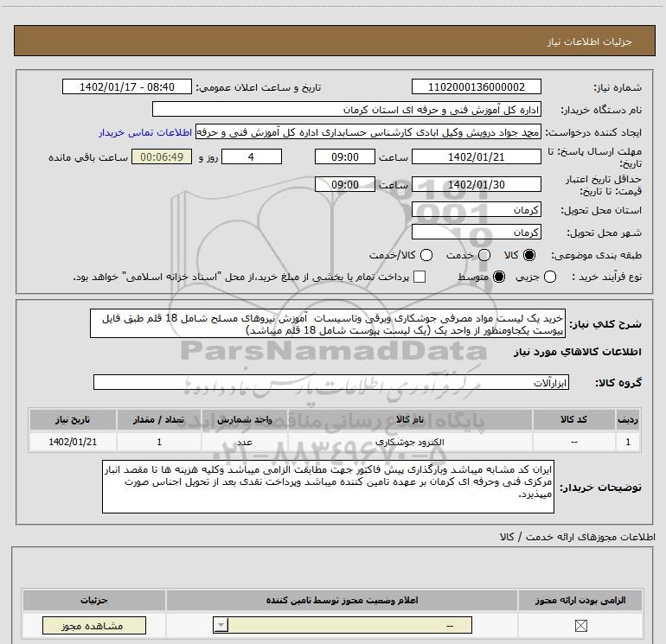
Task: Click the توضیحات خریدار text area
Action: (328, 487)
